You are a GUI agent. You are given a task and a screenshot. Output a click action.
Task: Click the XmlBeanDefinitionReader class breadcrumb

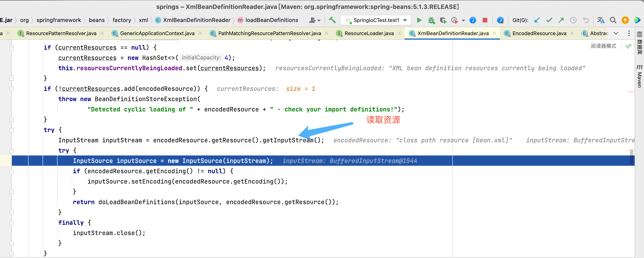click(x=193, y=20)
